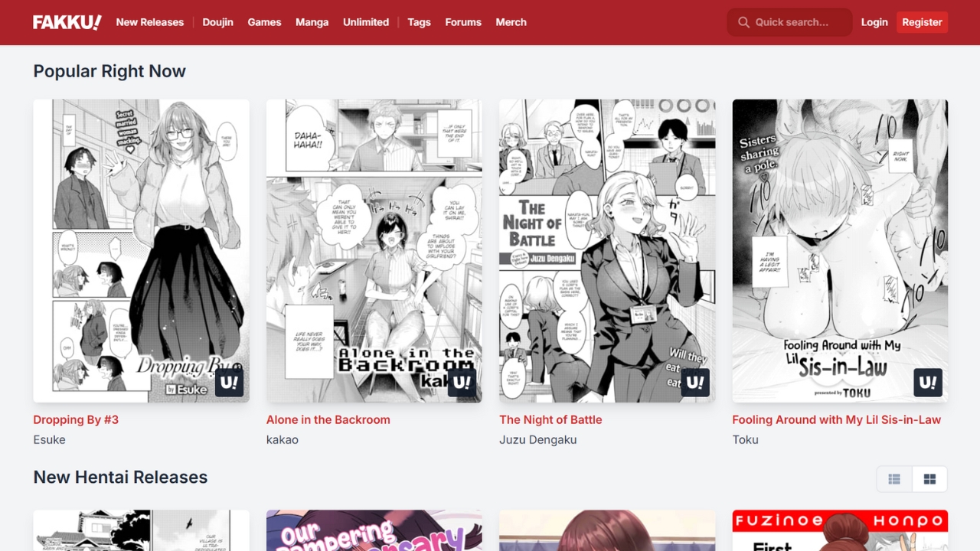Open the Toku cover thumbnail
Viewport: 980px width, 551px height.
coord(840,250)
